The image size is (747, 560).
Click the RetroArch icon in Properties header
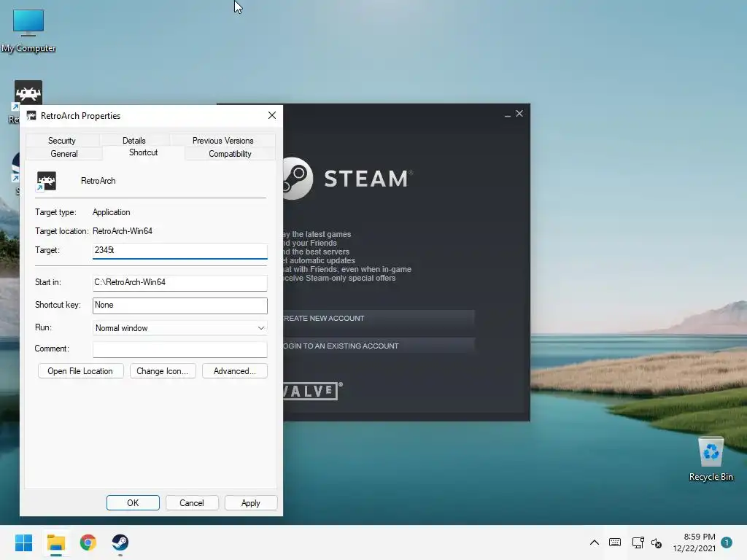coord(46,181)
